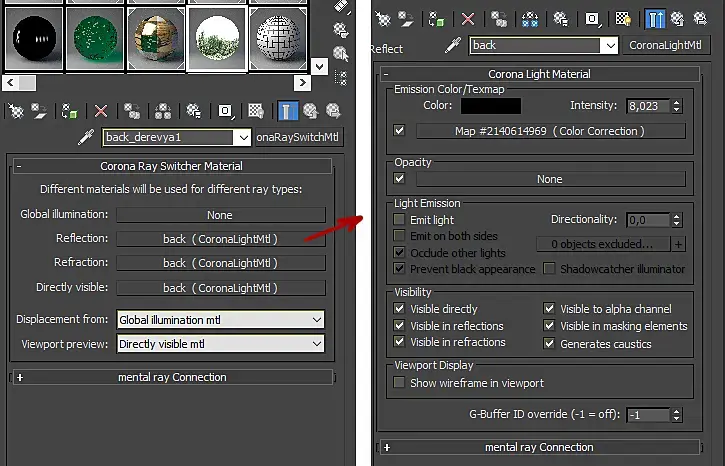Uncheck Visible in refractions

[399, 342]
